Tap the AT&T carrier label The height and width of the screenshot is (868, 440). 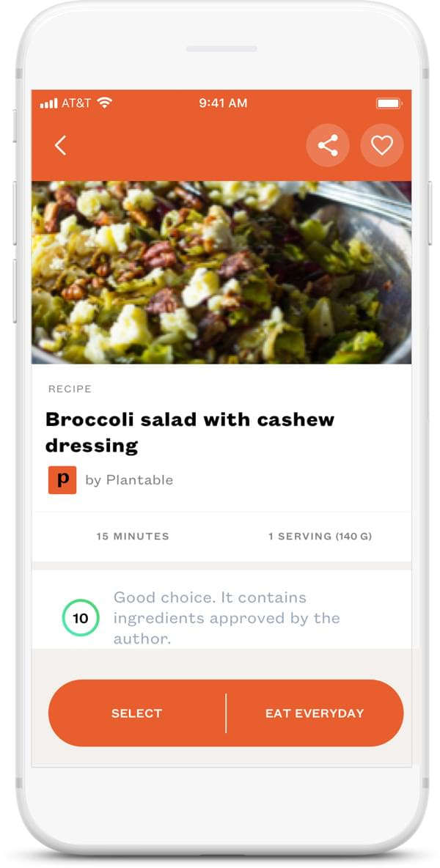tap(76, 103)
